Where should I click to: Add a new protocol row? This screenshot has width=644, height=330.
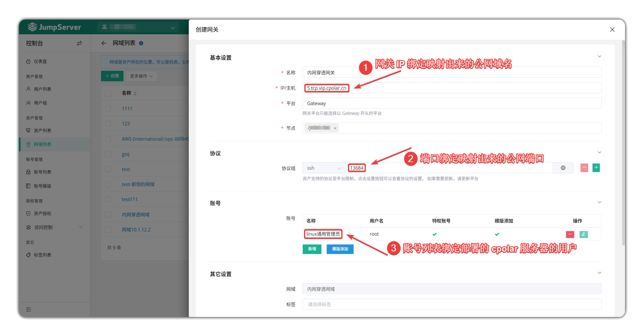[596, 168]
